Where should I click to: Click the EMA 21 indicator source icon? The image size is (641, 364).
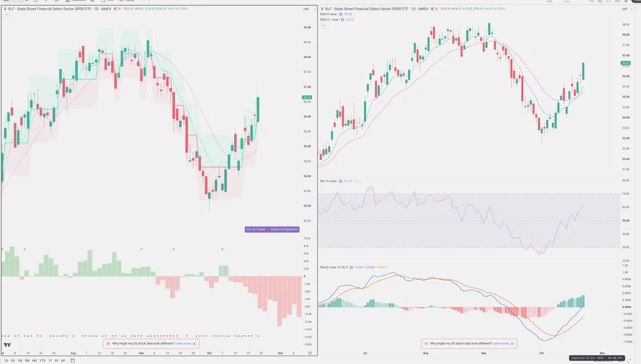tap(342, 20)
